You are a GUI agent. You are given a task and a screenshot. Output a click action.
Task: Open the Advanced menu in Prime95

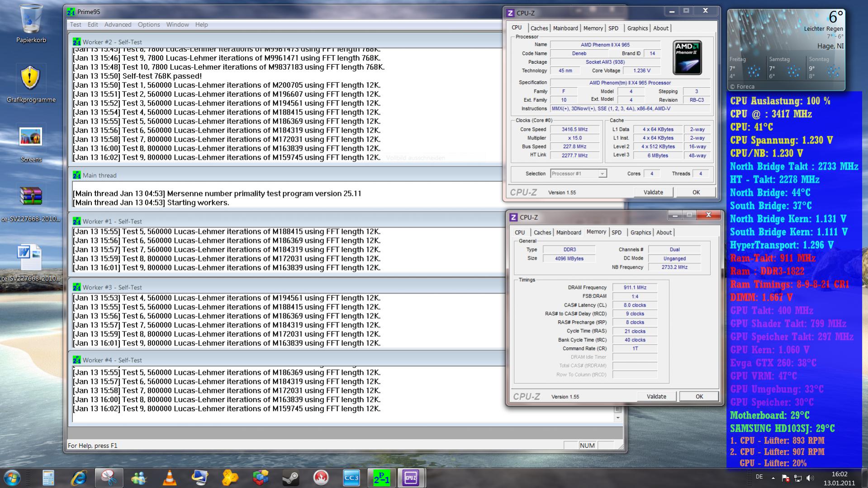tap(118, 24)
